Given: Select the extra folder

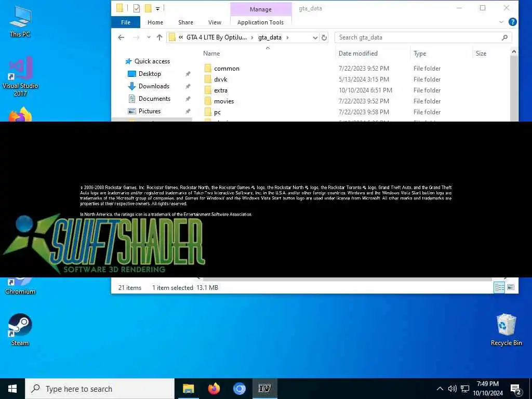Looking at the screenshot, I should click(x=220, y=90).
